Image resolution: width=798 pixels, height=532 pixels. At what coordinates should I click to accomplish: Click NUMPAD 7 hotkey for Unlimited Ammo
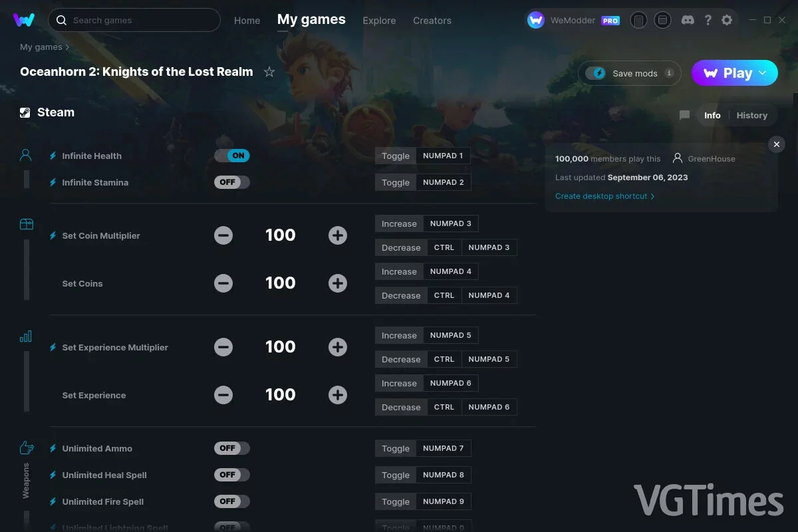444,448
